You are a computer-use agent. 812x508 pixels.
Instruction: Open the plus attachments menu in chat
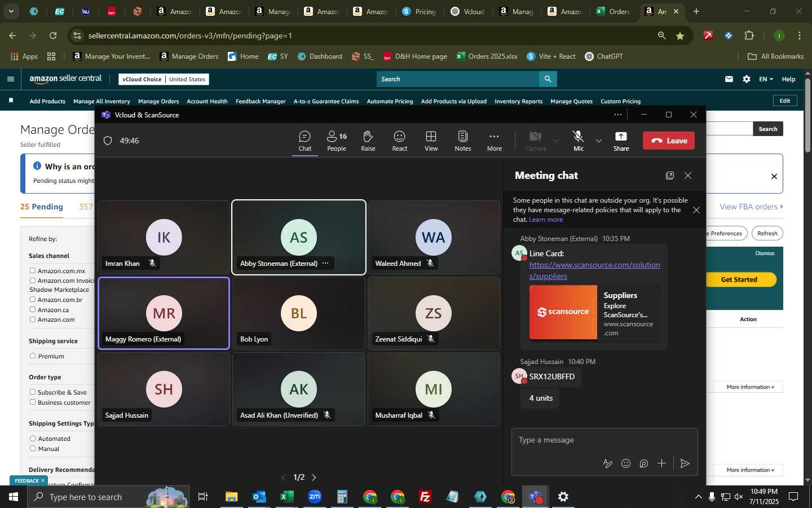662,463
